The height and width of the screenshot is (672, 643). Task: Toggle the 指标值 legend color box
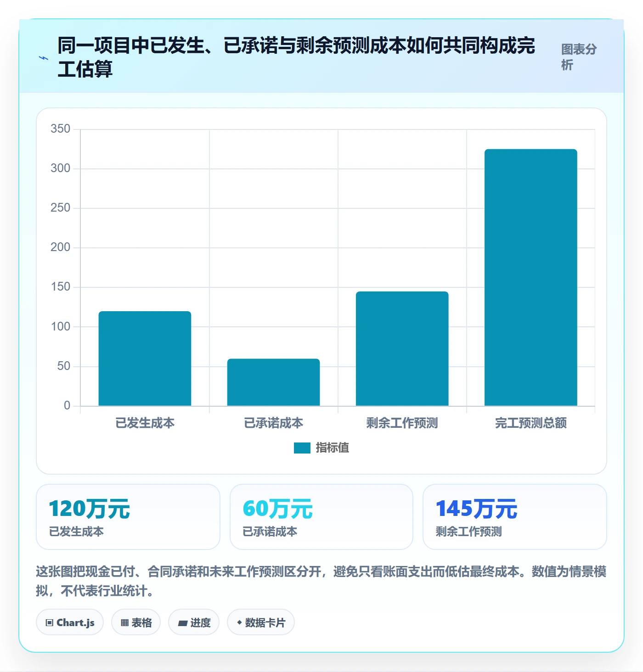click(302, 448)
